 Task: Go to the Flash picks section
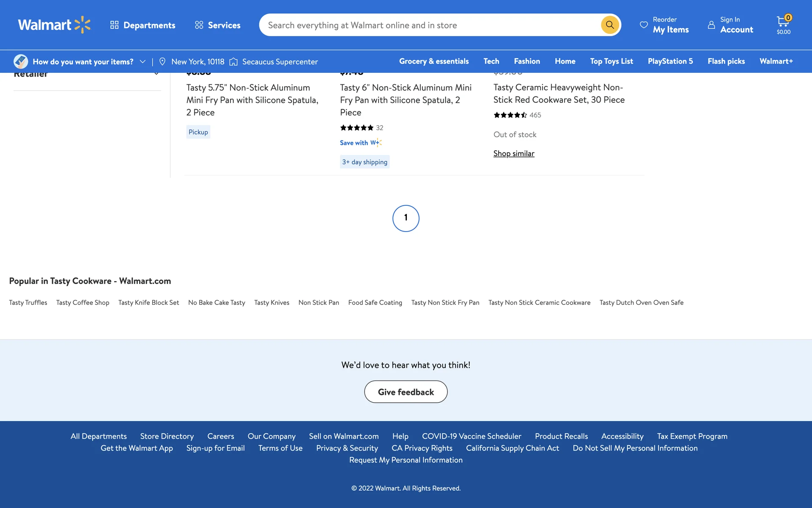[x=726, y=61]
